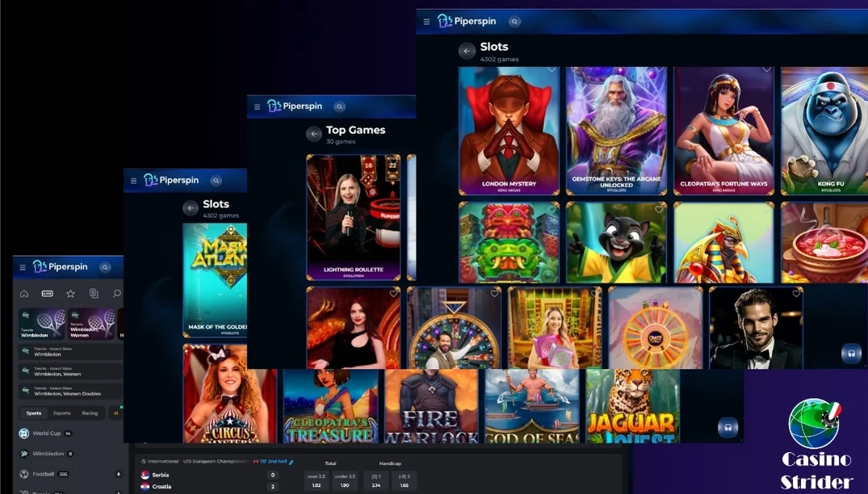Click back arrow in small Slots window
The height and width of the screenshot is (494, 868).
[191, 208]
